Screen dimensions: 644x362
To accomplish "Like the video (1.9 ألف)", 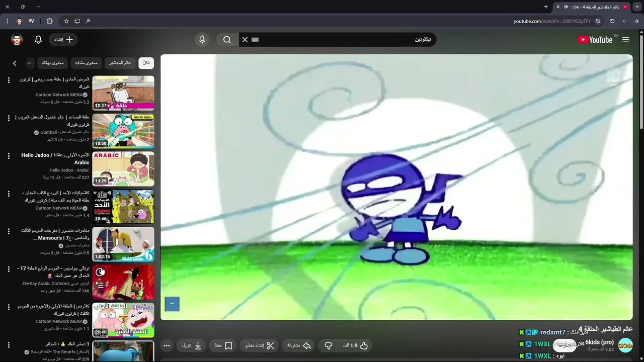I will click(356, 345).
